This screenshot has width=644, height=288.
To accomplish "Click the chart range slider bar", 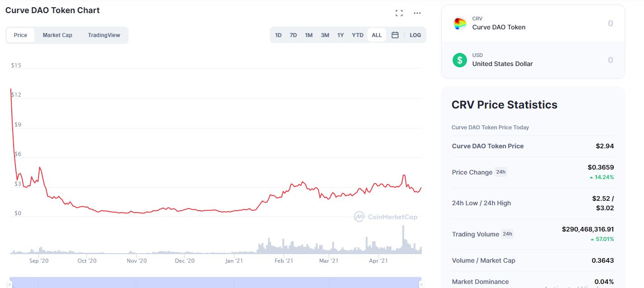I will pos(215,282).
